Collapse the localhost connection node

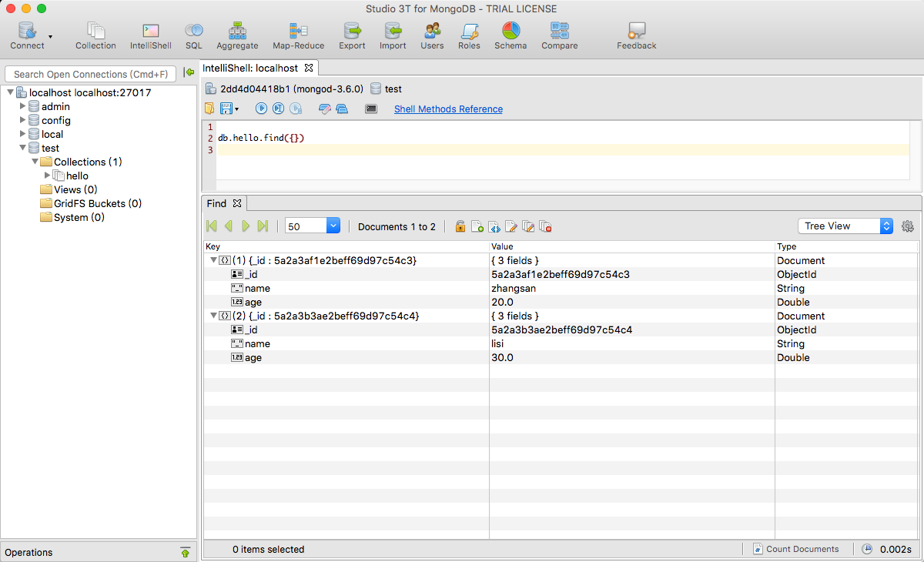9,92
